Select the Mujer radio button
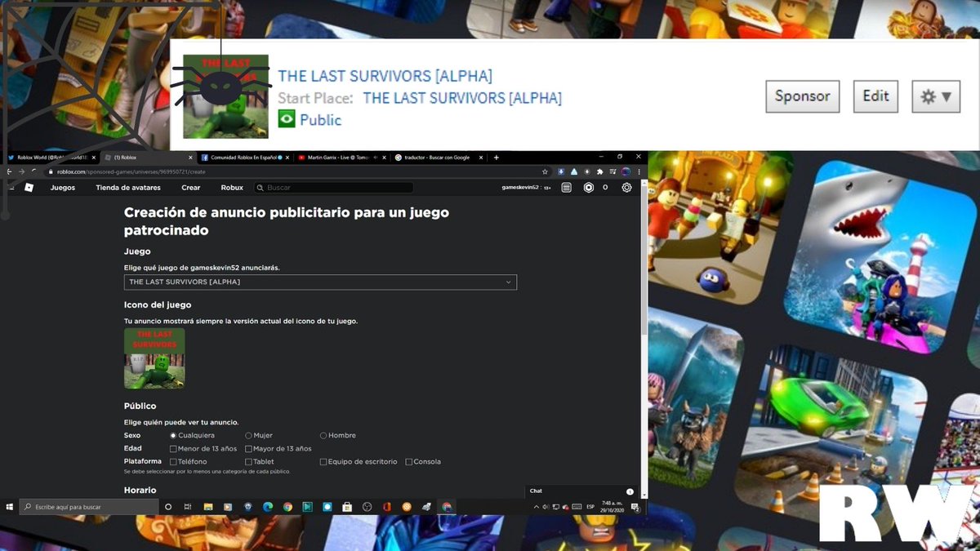980x551 pixels. 248,436
